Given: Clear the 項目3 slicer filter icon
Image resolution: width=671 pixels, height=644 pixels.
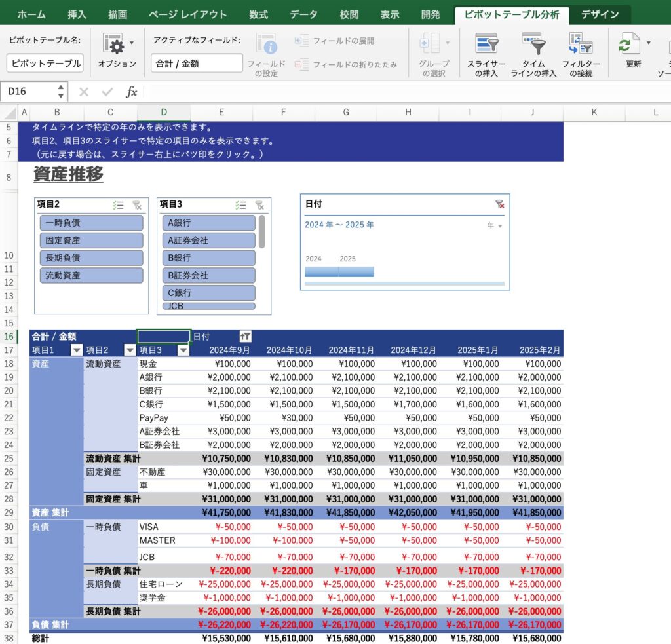Looking at the screenshot, I should [260, 204].
